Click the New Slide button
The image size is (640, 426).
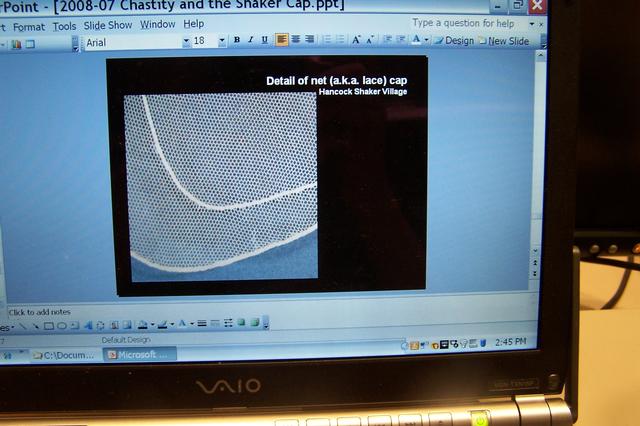click(x=504, y=41)
